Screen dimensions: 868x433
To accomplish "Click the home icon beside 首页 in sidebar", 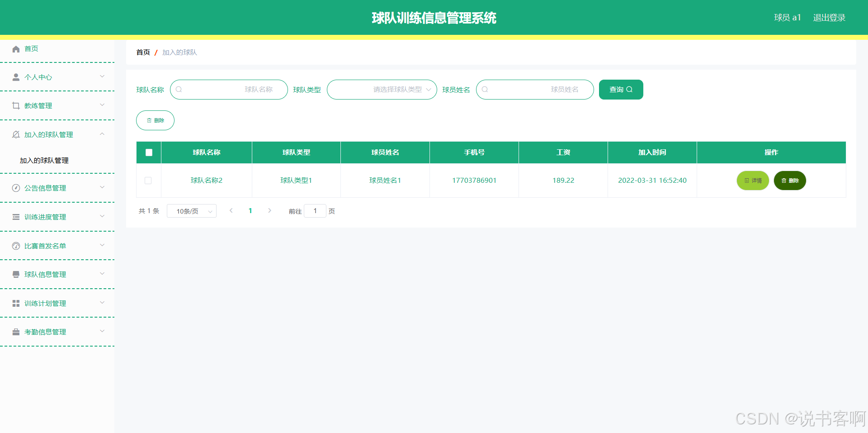I will [x=16, y=49].
